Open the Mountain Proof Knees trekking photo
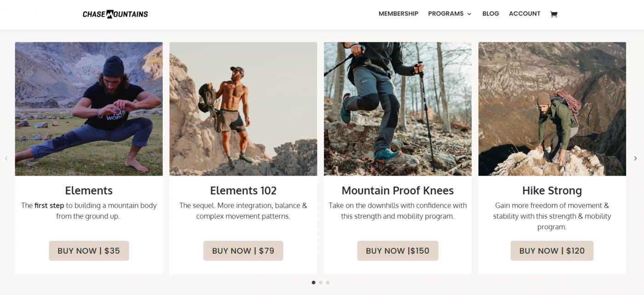 point(397,109)
